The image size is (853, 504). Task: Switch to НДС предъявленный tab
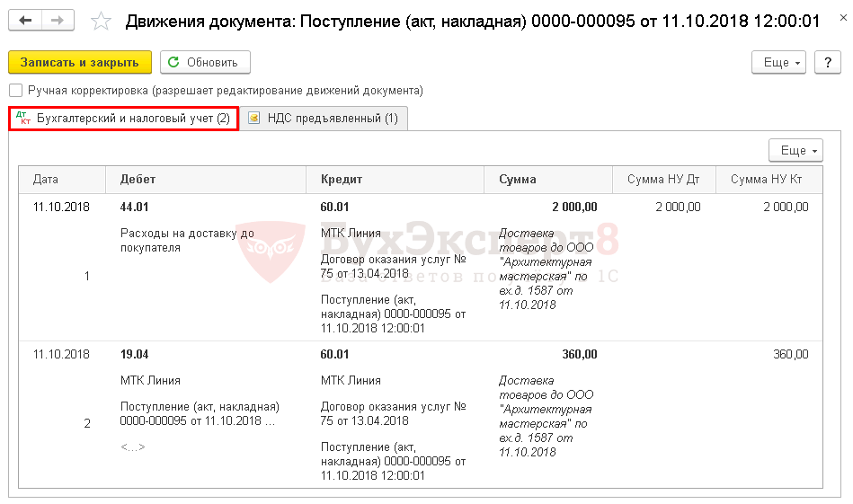click(332, 119)
